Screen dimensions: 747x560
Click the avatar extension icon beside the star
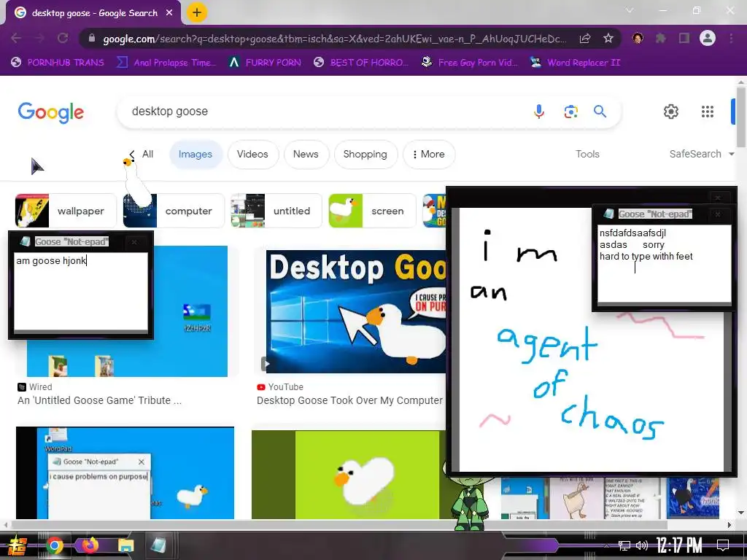coord(638,38)
